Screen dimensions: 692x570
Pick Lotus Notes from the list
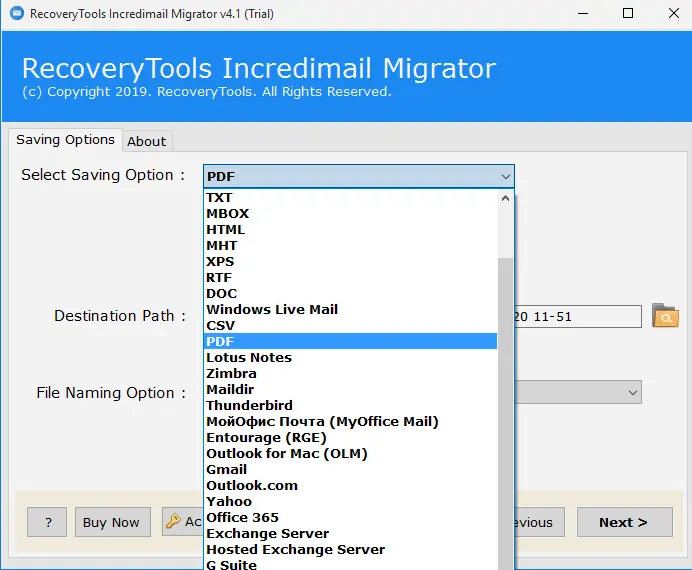click(x=249, y=357)
